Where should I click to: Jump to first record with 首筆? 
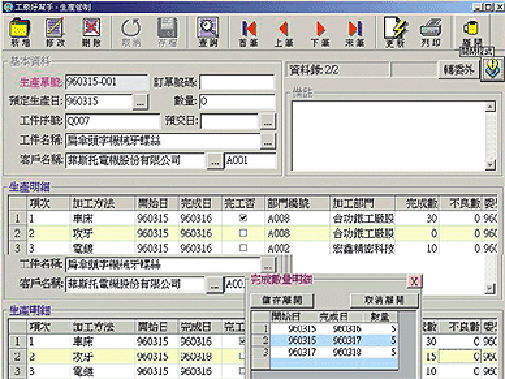pos(248,33)
